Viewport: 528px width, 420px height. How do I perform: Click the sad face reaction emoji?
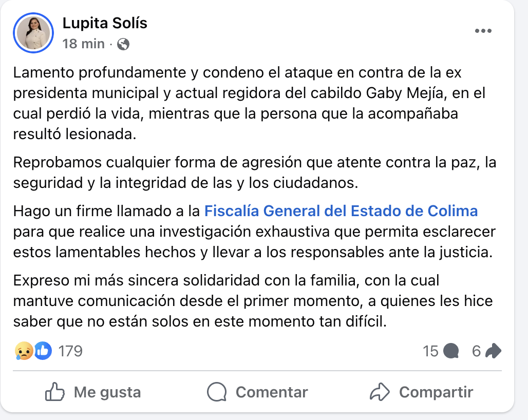24,351
